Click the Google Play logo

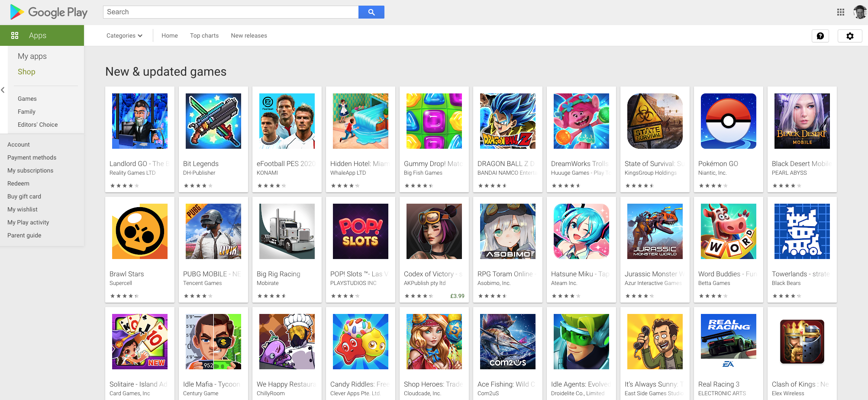[48, 12]
